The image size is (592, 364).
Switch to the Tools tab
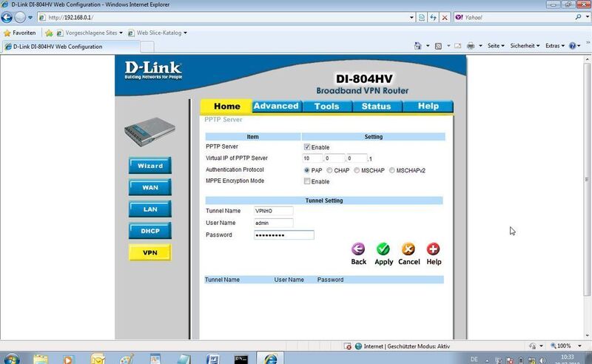(326, 106)
